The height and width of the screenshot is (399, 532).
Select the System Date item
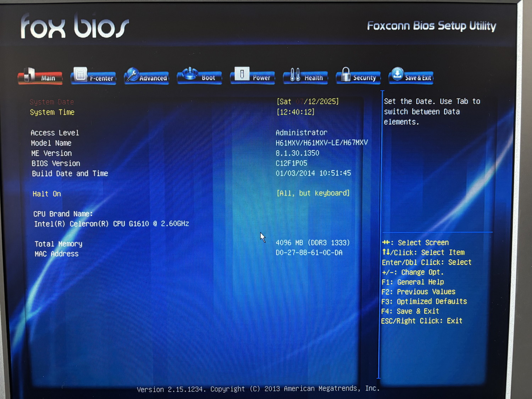coord(52,102)
